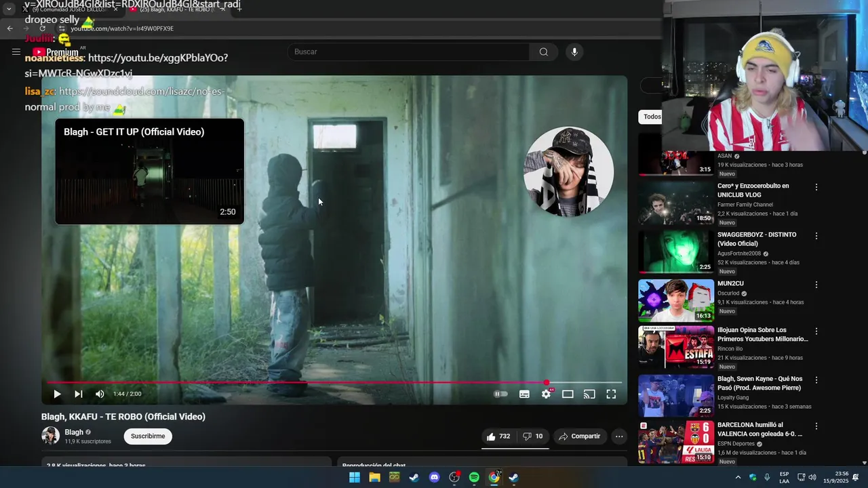This screenshot has height=488, width=868.
Task: Start voice search with microphone
Action: (x=574, y=52)
